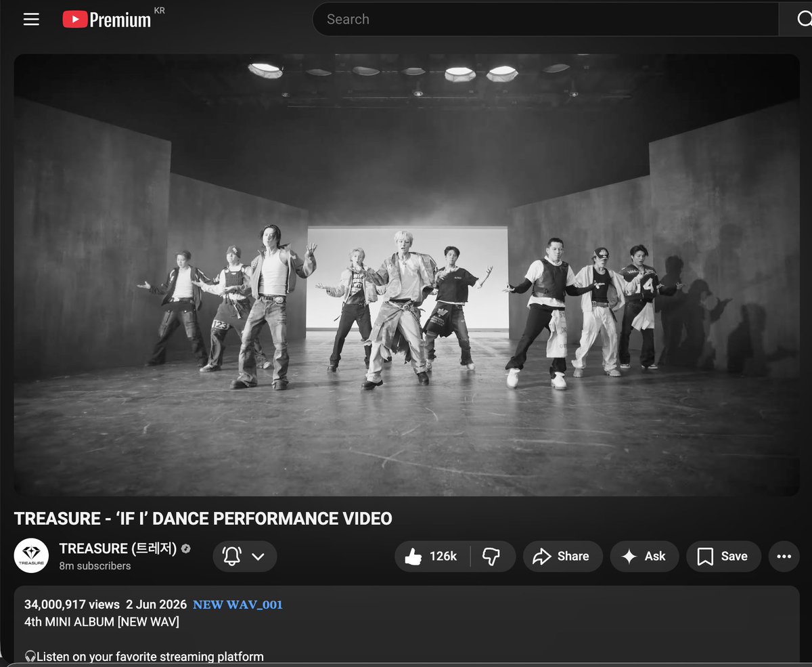Click the 2 Jun 2026 upload date
The width and height of the screenshot is (812, 667).
coord(156,605)
